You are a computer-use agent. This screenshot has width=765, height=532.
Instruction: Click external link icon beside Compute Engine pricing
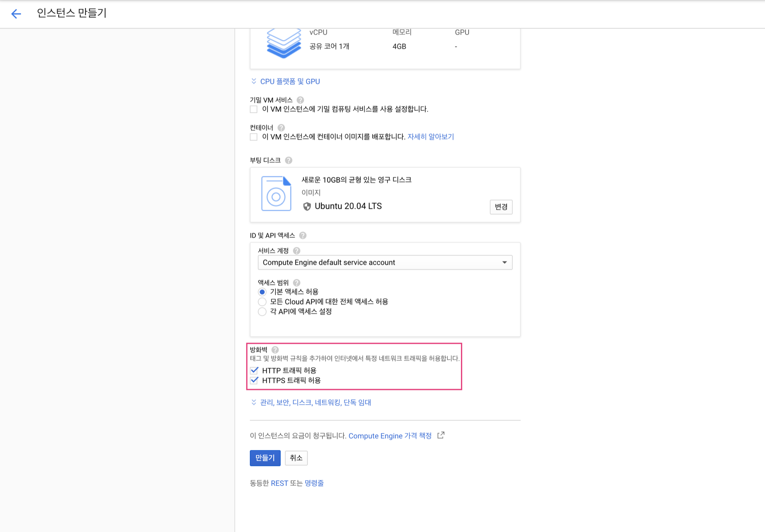441,435
